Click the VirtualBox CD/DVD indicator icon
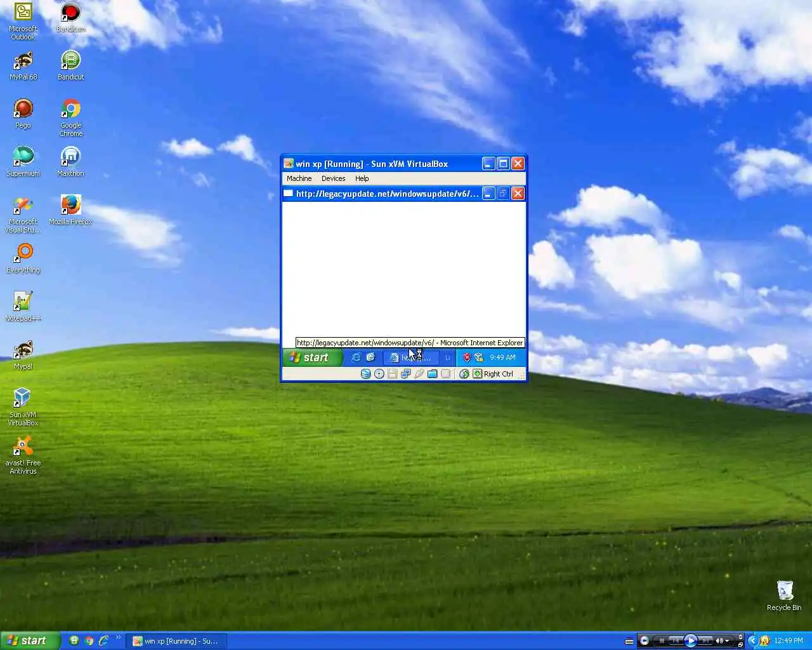 click(x=379, y=374)
